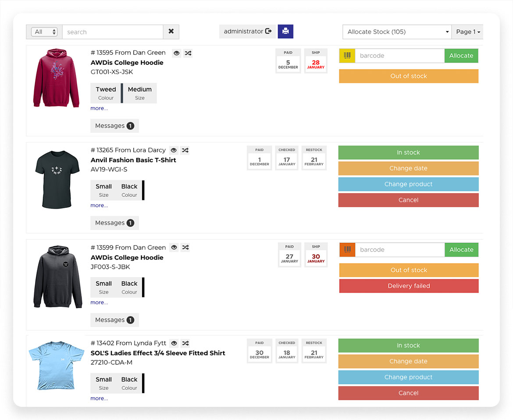Clear the search with the X button

coord(171,32)
